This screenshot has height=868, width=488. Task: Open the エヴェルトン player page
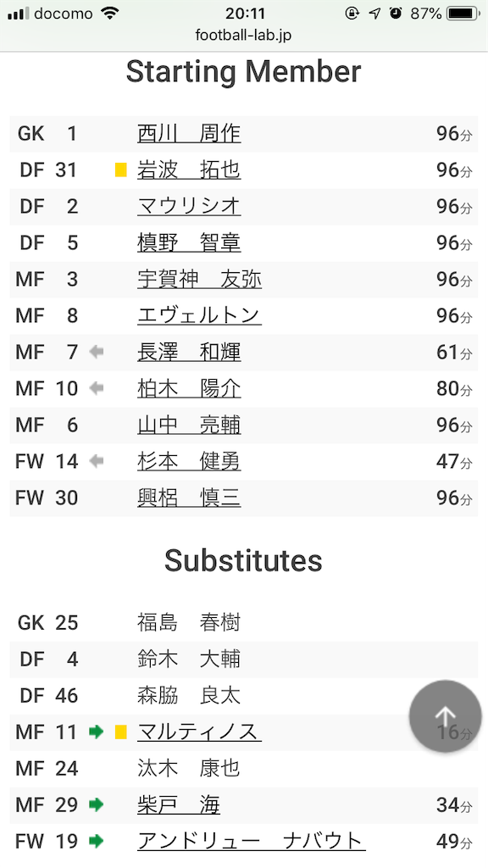coord(199,315)
